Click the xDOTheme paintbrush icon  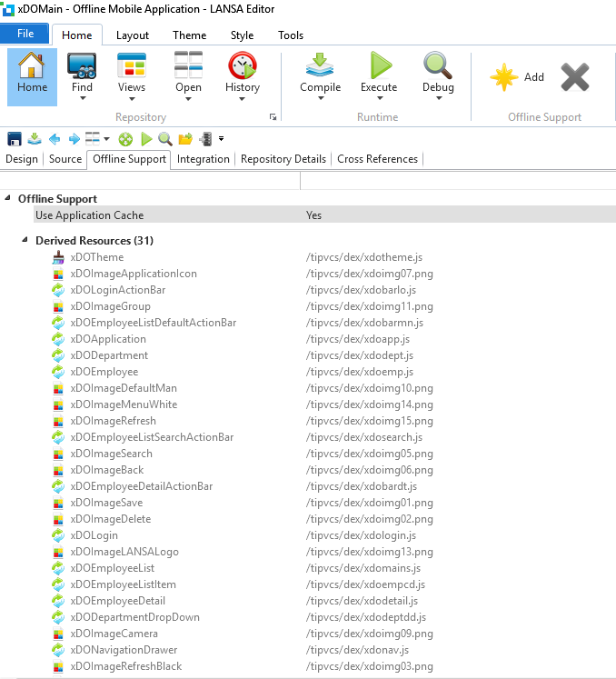58,257
